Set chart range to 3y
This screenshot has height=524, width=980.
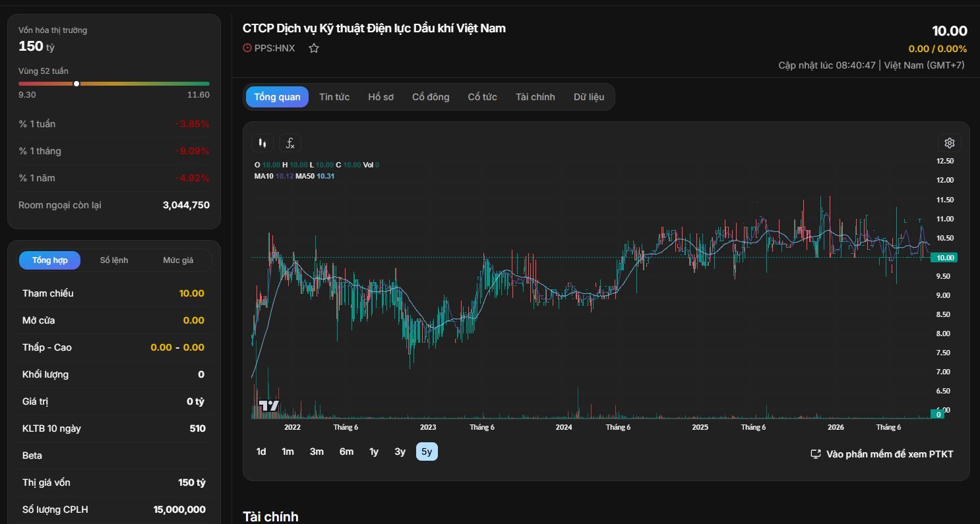400,451
